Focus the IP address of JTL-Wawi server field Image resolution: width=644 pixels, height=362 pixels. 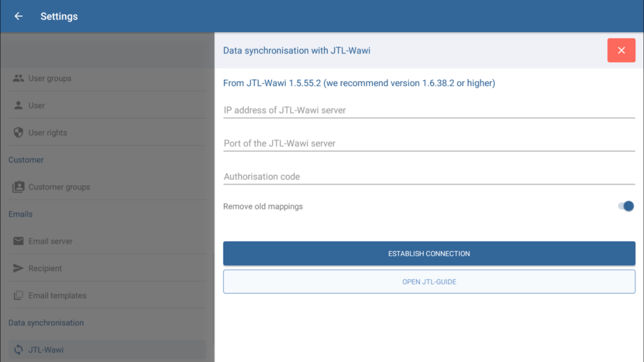click(x=429, y=110)
